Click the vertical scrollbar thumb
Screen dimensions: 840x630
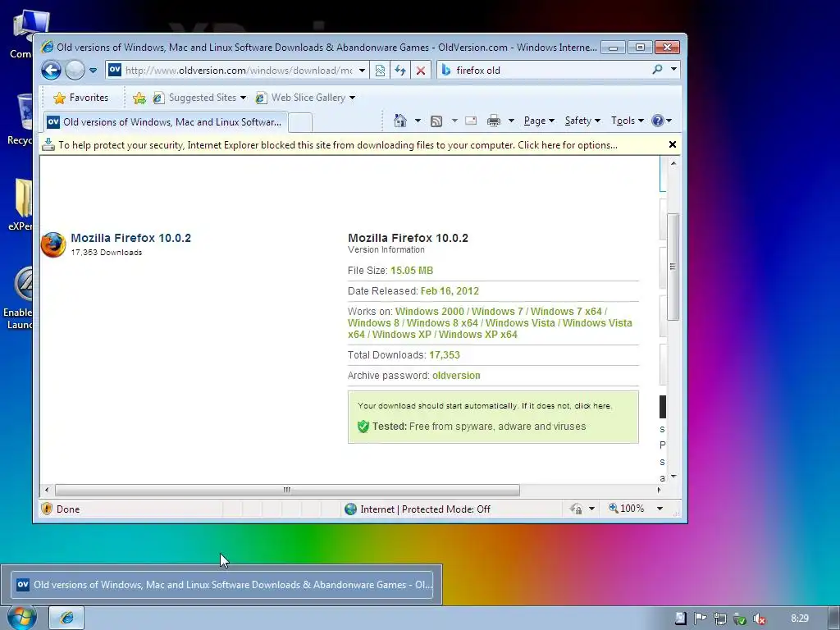coord(673,267)
